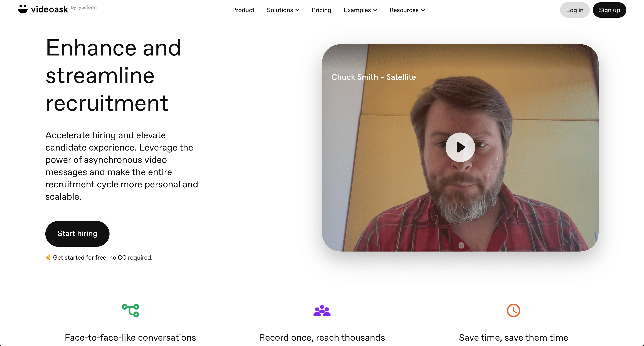The width and height of the screenshot is (644, 346).
Task: Expand the Resources dropdown chevron
Action: tap(423, 10)
